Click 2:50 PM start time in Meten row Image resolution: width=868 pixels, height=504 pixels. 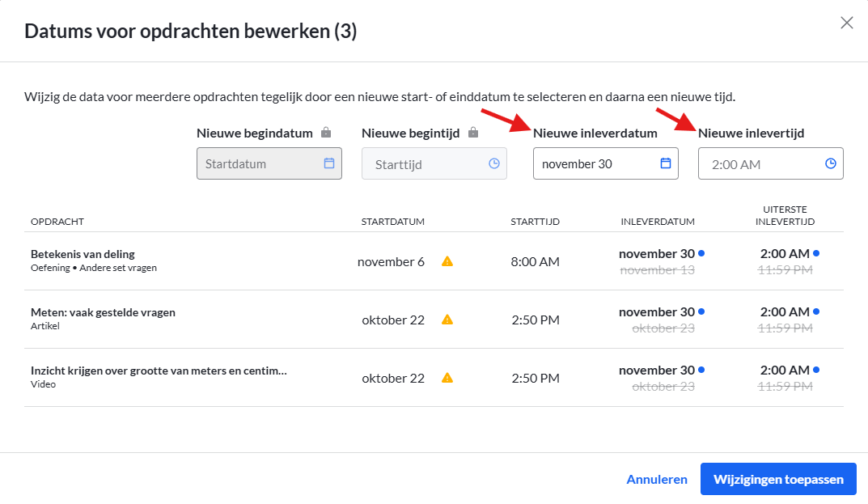536,320
